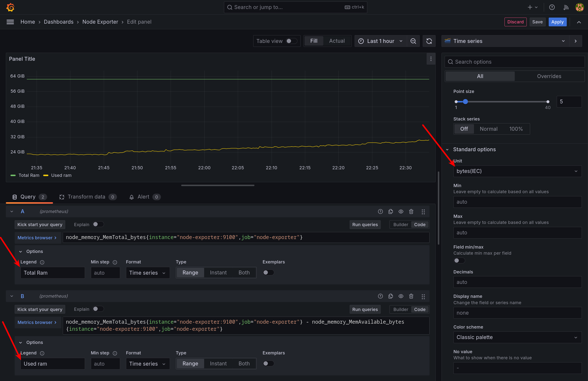Hide query A with eye icon
The width and height of the screenshot is (588, 381).
point(401,211)
